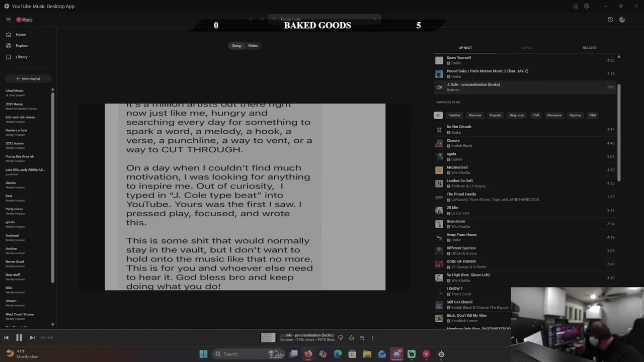Select the LYRICS tab
The width and height of the screenshot is (644, 362).
click(527, 48)
